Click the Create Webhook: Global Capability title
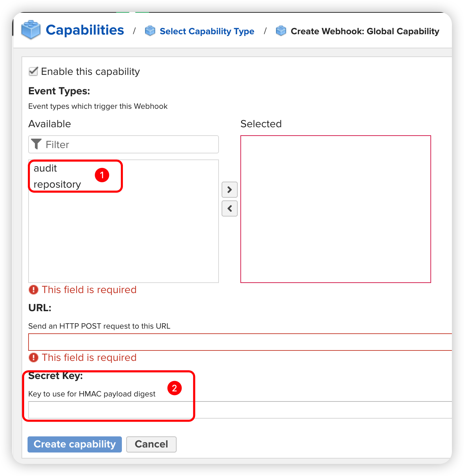The height and width of the screenshot is (476, 464). click(365, 31)
